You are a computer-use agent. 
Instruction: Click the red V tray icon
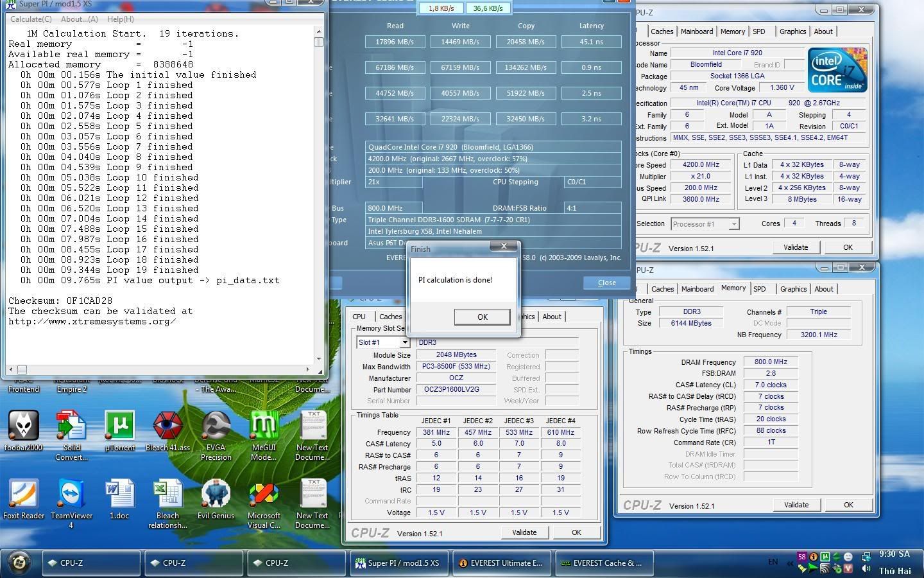pos(848,568)
